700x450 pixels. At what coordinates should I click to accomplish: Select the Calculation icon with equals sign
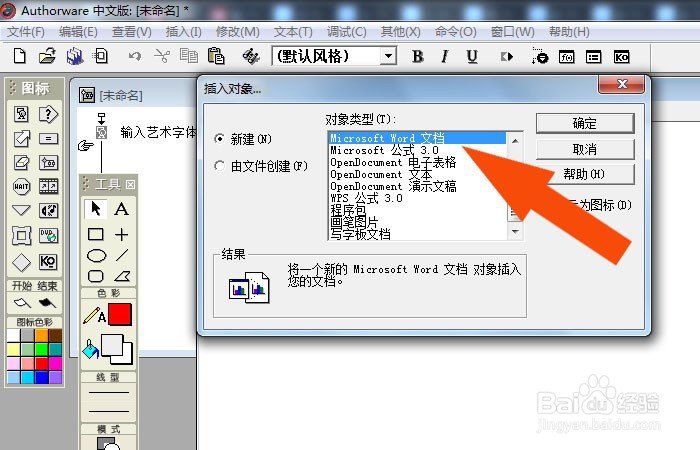point(48,138)
